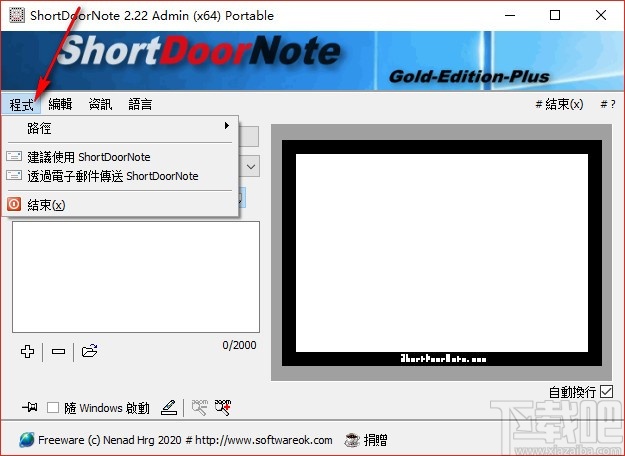Maximize the ShortDoorNote window

(x=555, y=16)
